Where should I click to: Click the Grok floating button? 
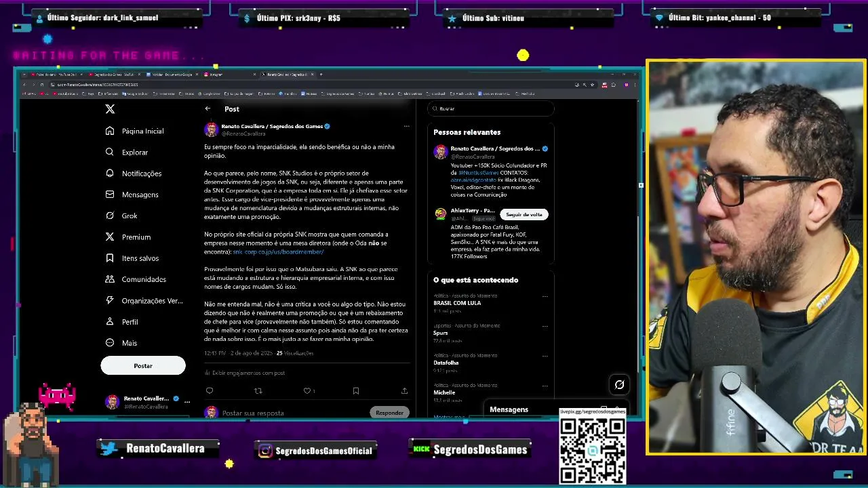(x=619, y=385)
